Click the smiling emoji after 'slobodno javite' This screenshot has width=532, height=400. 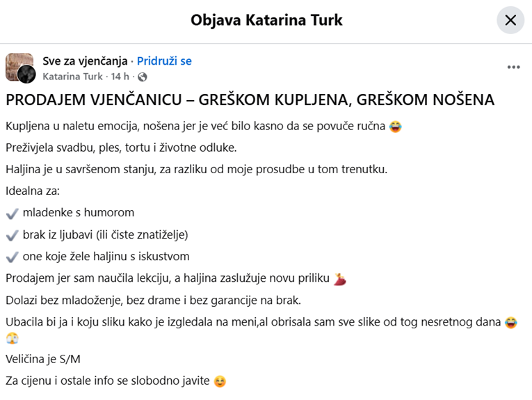220,381
